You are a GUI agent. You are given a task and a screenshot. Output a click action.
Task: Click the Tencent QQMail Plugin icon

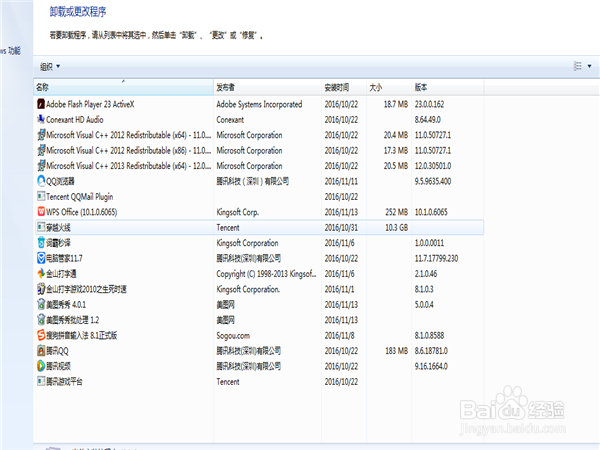(x=41, y=197)
